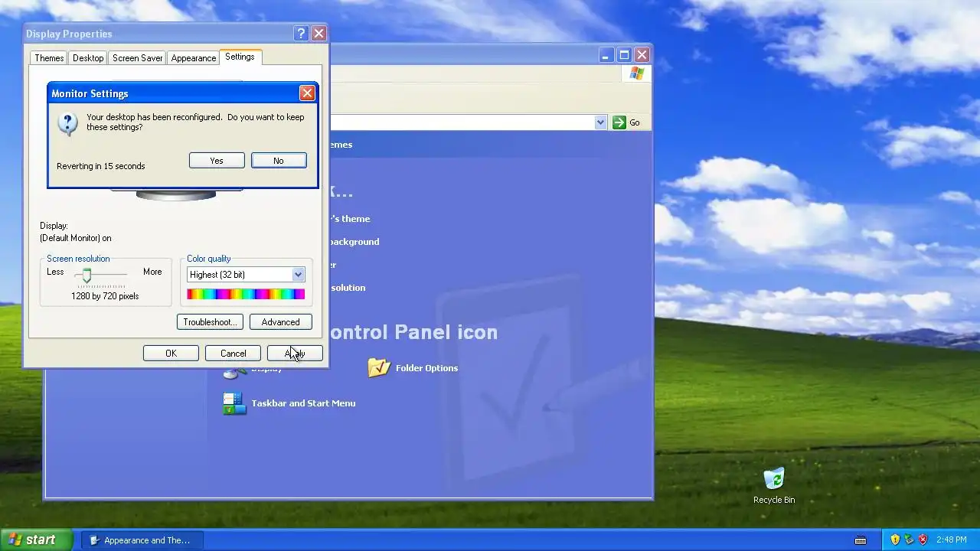
Task: Click the Go button in Control Panel window
Action: click(x=626, y=122)
